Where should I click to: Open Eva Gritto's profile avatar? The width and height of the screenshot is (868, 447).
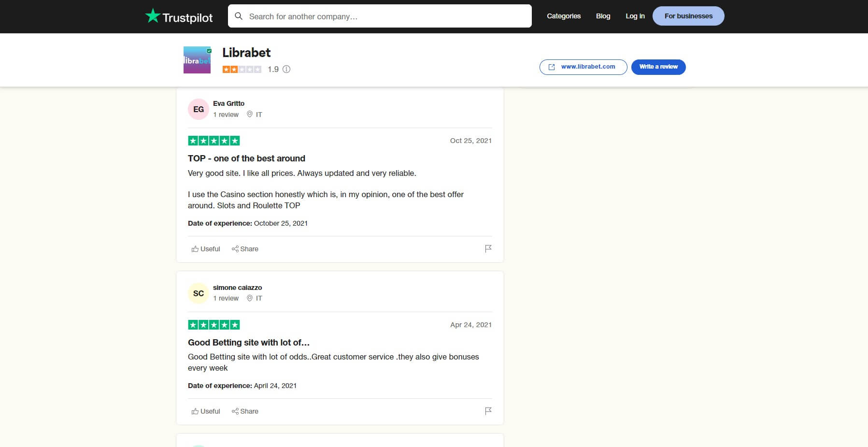tap(198, 109)
